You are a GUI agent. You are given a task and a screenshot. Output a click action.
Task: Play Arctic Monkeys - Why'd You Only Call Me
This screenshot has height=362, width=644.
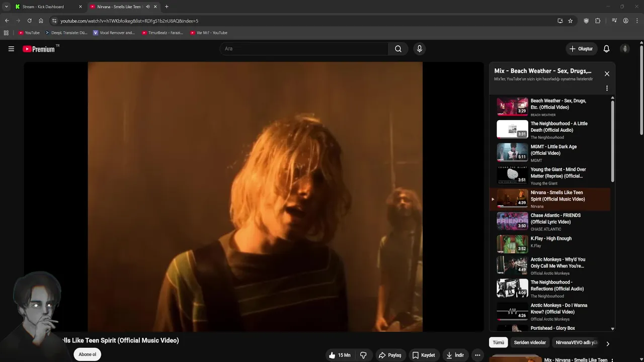pos(550,266)
